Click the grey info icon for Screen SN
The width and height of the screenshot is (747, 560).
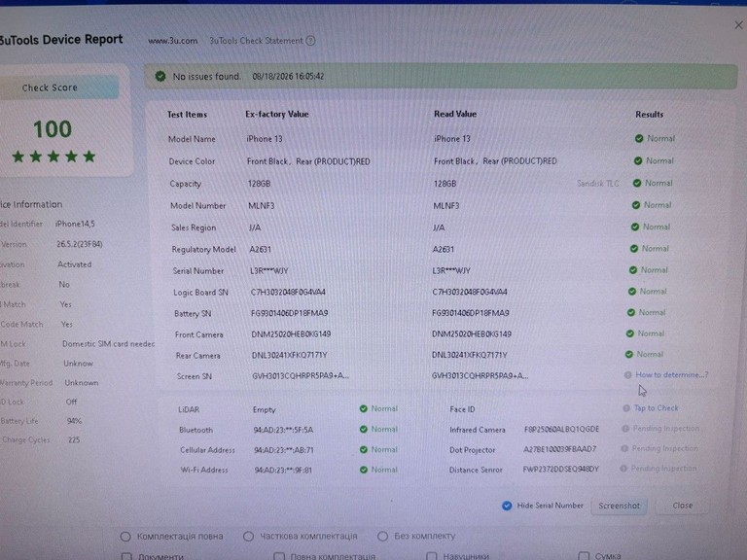click(628, 375)
